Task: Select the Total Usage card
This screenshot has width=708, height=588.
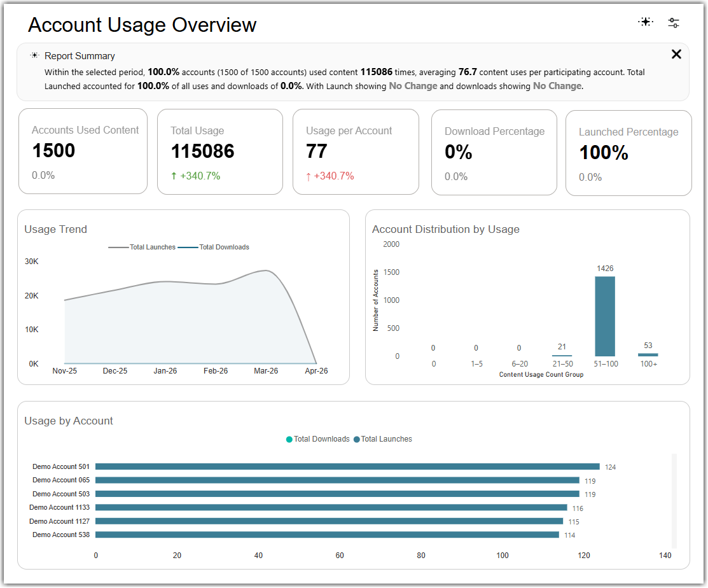Action: pos(220,151)
